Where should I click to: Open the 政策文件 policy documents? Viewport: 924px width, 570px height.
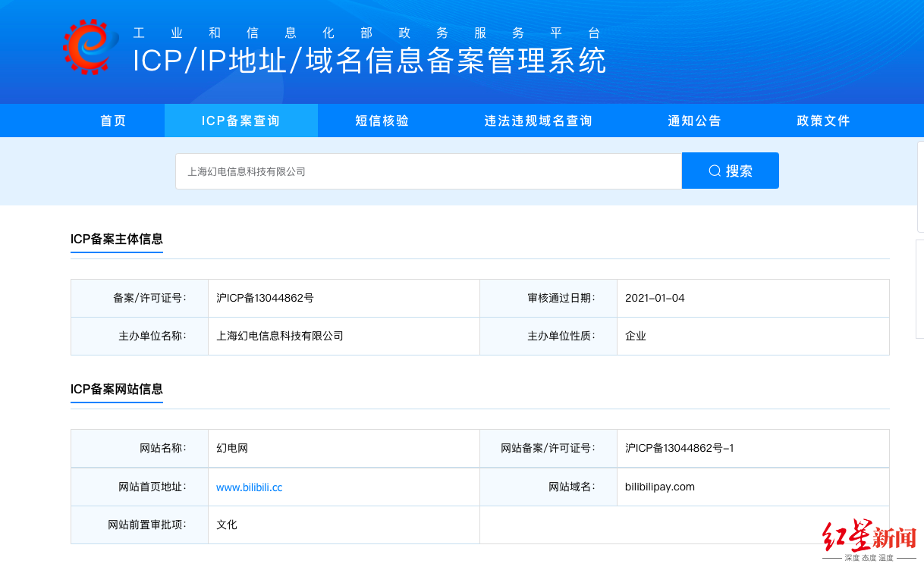[823, 120]
